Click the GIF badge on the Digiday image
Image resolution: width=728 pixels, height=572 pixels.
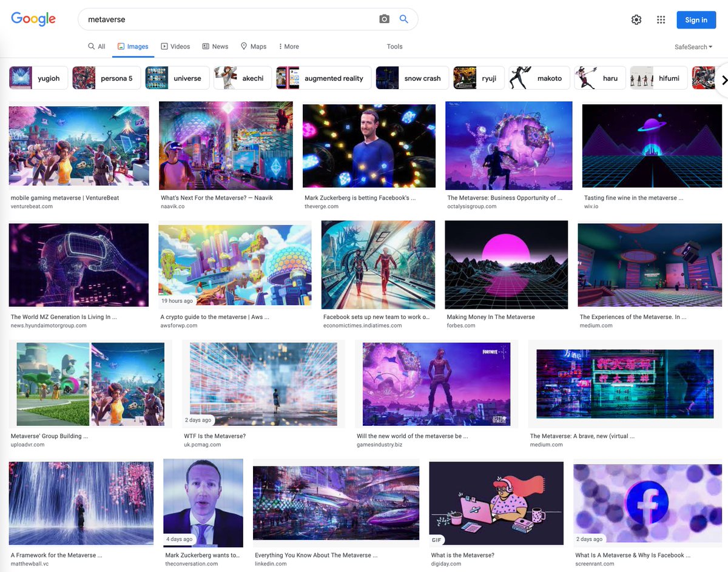point(436,539)
